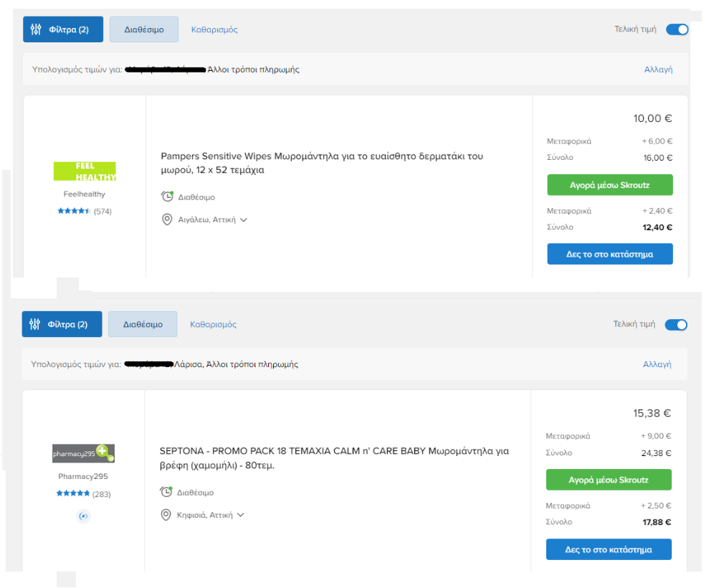Click the 16,00 € Skroutz total
The height and width of the screenshot is (588, 714).
coord(657,158)
